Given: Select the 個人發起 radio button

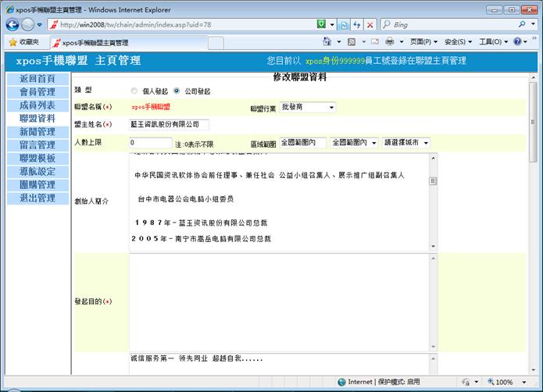Looking at the screenshot, I should (134, 91).
